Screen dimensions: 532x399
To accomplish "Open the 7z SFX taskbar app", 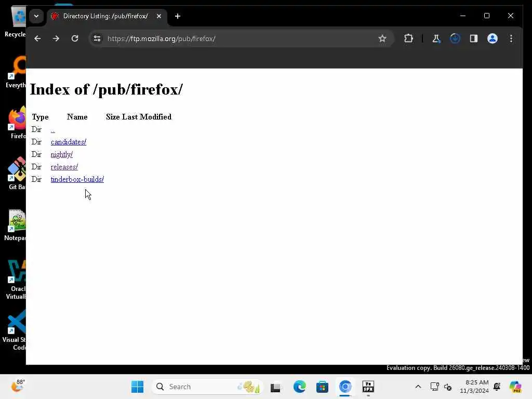I will tap(368, 387).
